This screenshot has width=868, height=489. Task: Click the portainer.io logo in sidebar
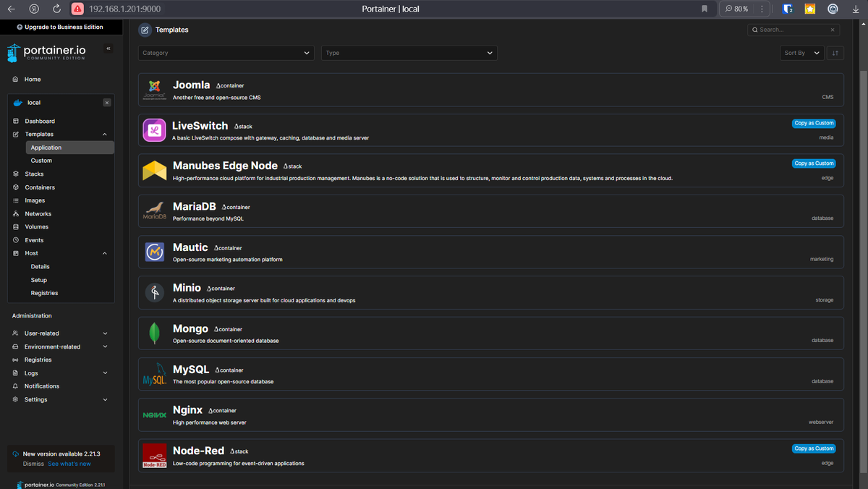(48, 53)
